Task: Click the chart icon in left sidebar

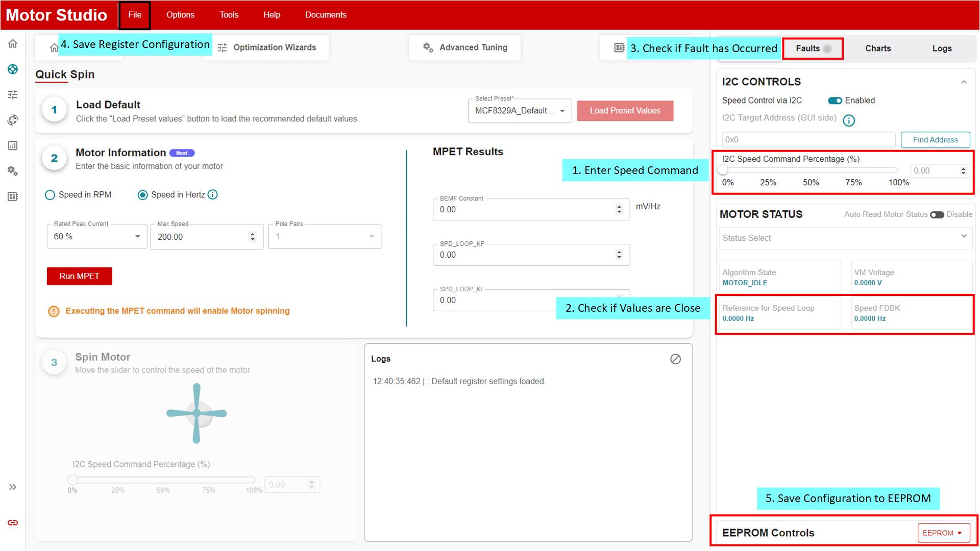Action: (13, 145)
